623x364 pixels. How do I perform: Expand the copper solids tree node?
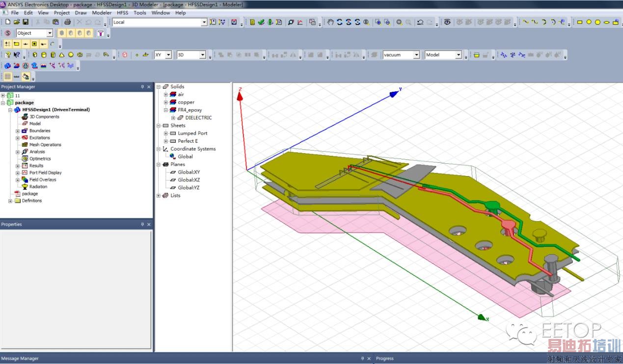[x=166, y=103]
